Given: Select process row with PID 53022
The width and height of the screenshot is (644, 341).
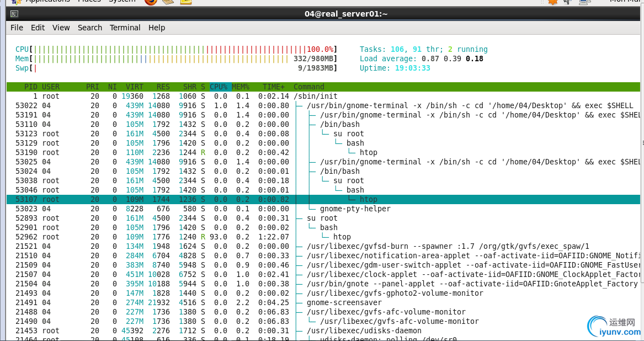Looking at the screenshot, I should 323,105.
